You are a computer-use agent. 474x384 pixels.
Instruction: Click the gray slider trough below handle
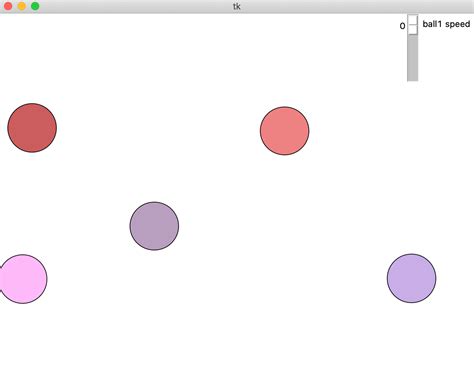(x=413, y=58)
